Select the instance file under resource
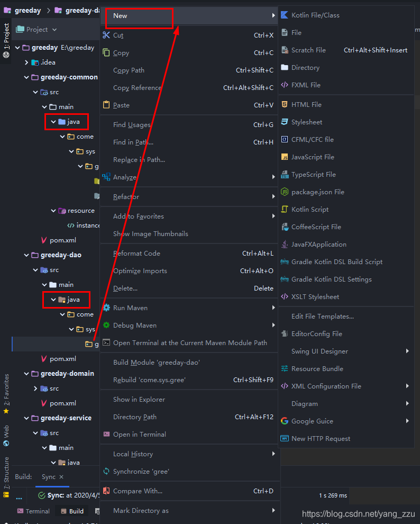This screenshot has width=420, height=524. pyautogui.click(x=84, y=225)
